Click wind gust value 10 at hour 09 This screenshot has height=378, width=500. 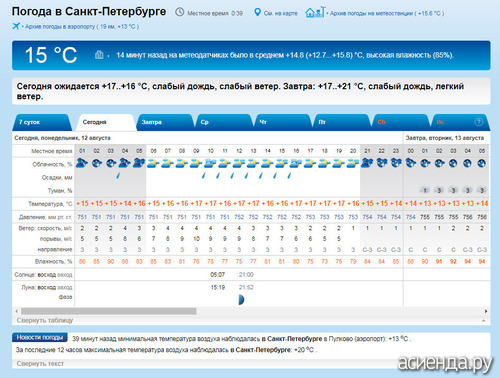[x=196, y=239]
